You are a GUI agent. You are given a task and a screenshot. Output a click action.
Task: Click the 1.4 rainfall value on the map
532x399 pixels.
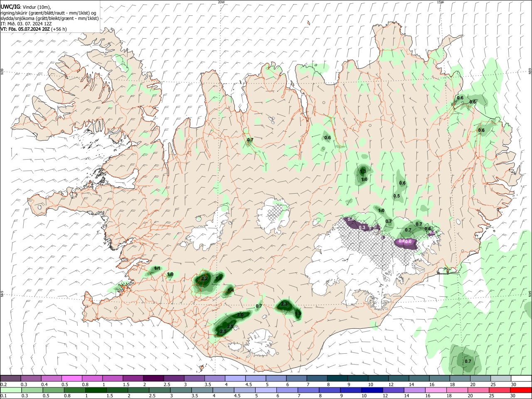coord(231,290)
